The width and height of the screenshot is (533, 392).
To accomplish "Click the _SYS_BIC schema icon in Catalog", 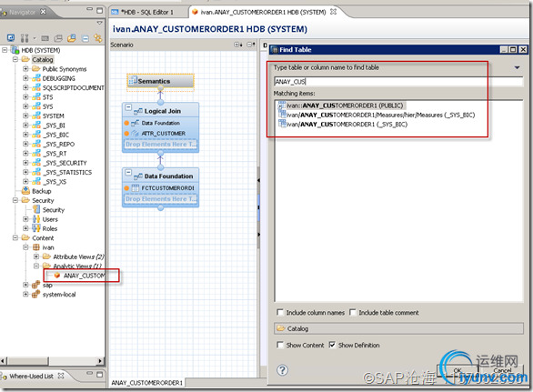I will pos(36,135).
